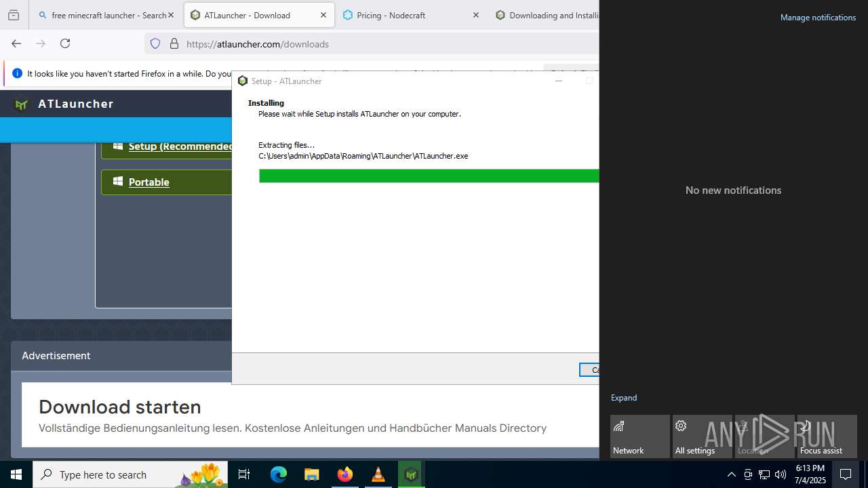Viewport: 868px width, 488px height.
Task: Click the taskbar clock showing 6:13 PM
Action: pos(810,474)
